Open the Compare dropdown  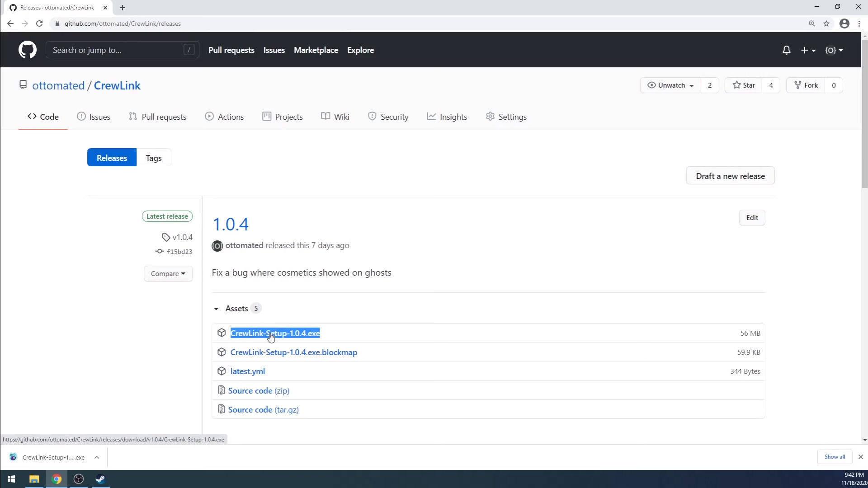point(168,274)
